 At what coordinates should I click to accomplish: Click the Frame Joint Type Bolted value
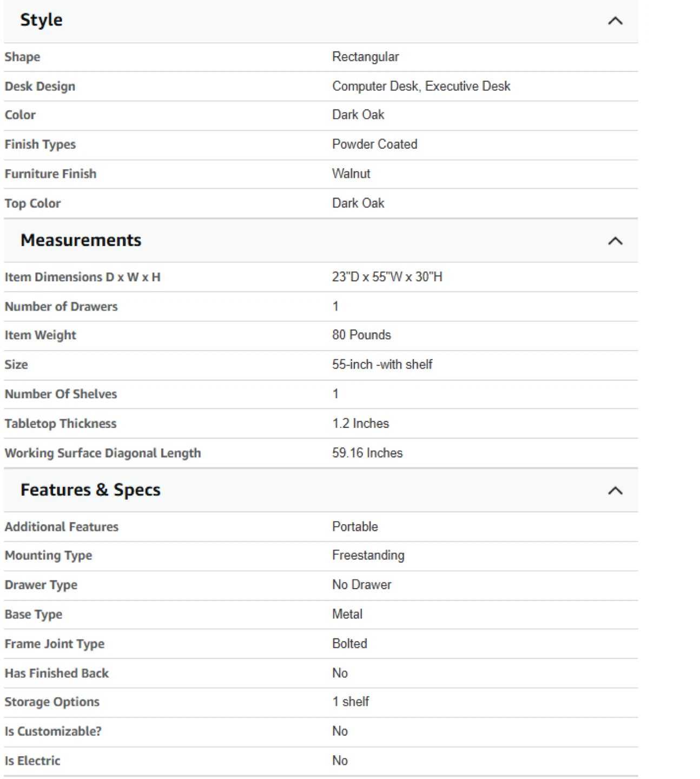pyautogui.click(x=349, y=644)
